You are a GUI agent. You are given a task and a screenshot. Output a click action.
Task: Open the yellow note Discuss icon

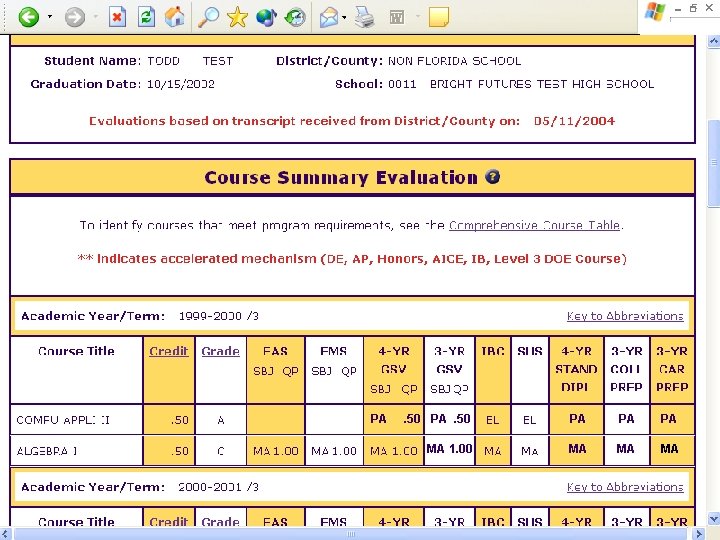439,17
